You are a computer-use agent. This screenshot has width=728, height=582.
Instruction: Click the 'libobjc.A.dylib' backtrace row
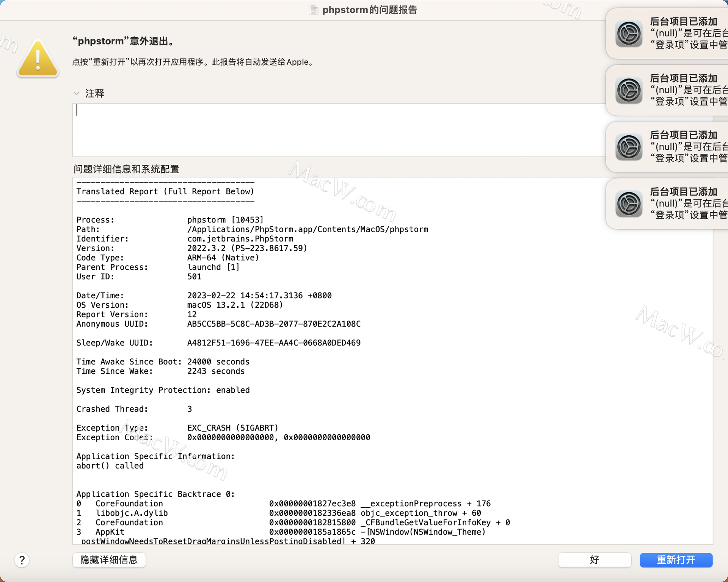(x=279, y=514)
